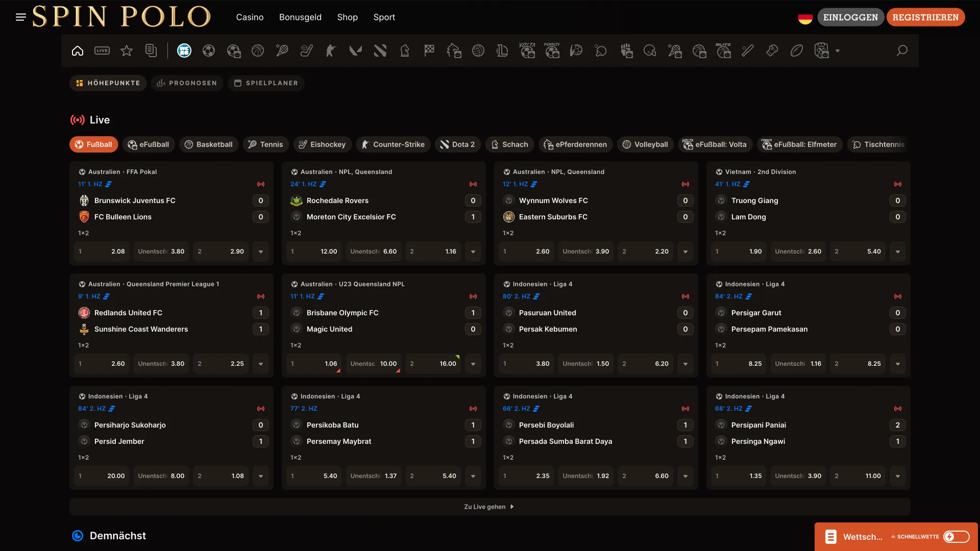Select the rugby ball icon
980x551 pixels.
(797, 51)
